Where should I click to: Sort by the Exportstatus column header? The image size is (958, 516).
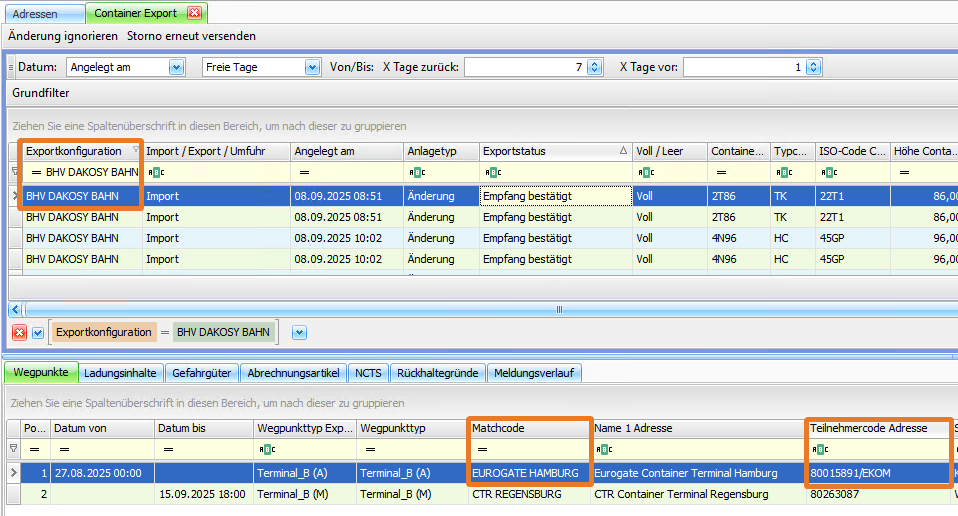(x=555, y=151)
